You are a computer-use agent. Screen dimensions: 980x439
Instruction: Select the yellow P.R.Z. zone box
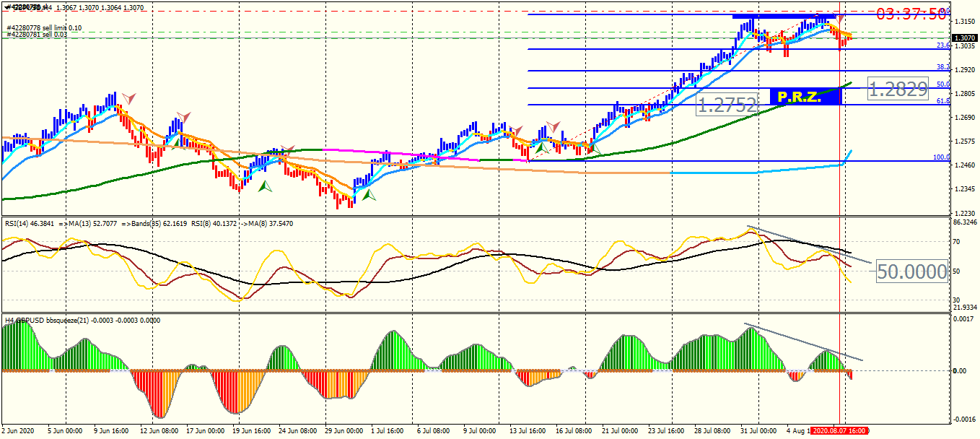(805, 97)
